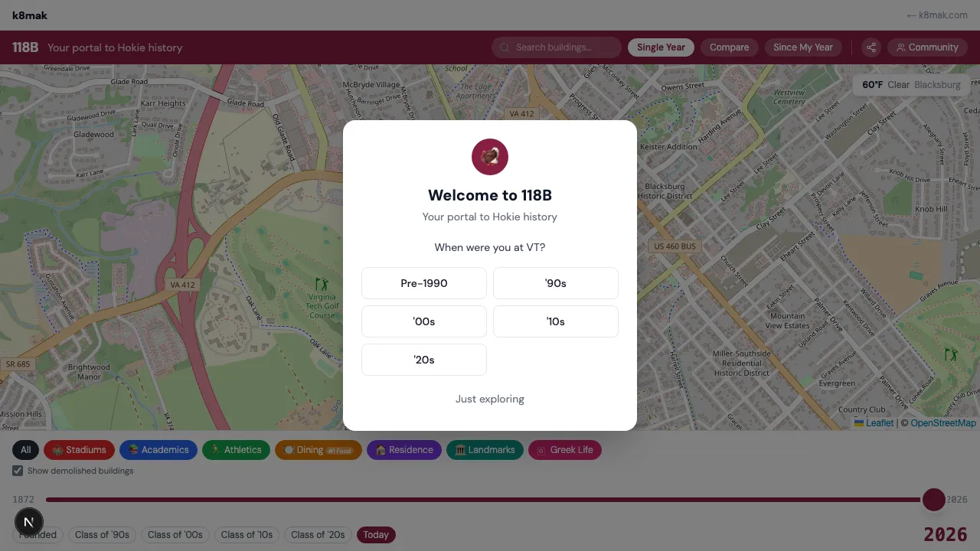Click the round N logo button

[x=28, y=522]
